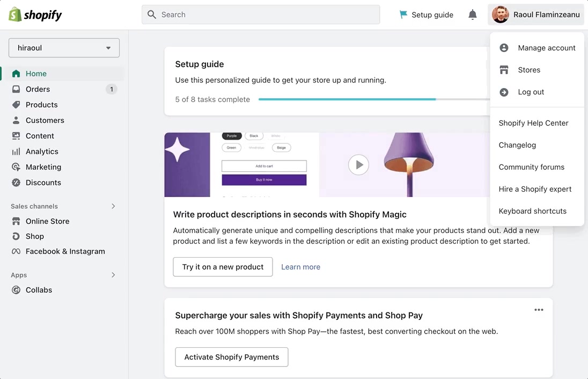Screen dimensions: 588x379
Task: Click the Discounts badge icon
Action: coord(16,183)
